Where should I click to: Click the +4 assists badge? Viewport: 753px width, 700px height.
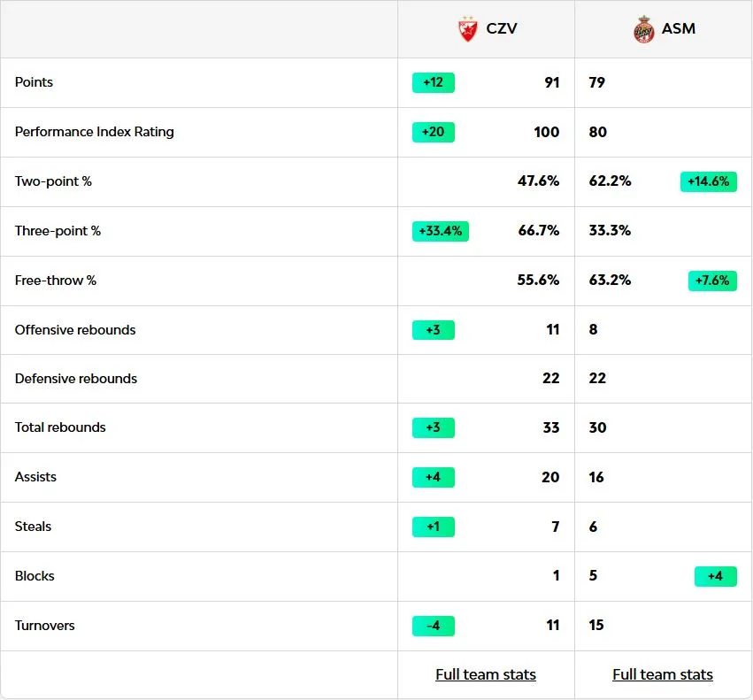click(434, 477)
